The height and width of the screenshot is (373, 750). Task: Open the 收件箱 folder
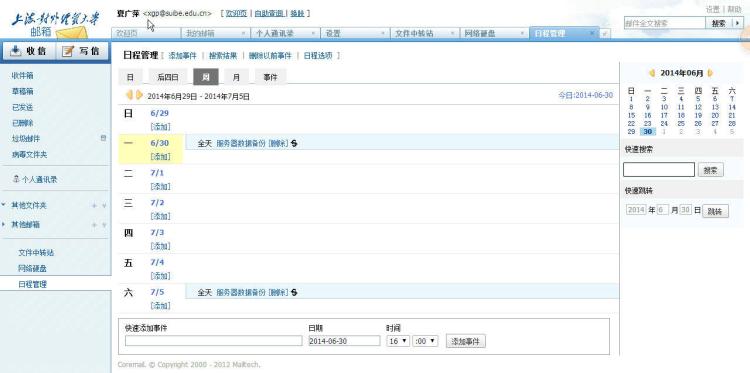[22, 76]
